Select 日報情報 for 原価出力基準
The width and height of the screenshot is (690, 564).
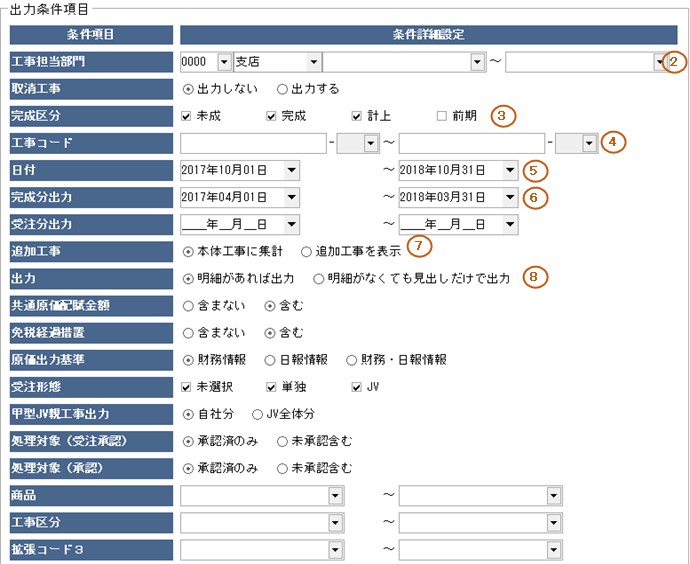tap(270, 359)
